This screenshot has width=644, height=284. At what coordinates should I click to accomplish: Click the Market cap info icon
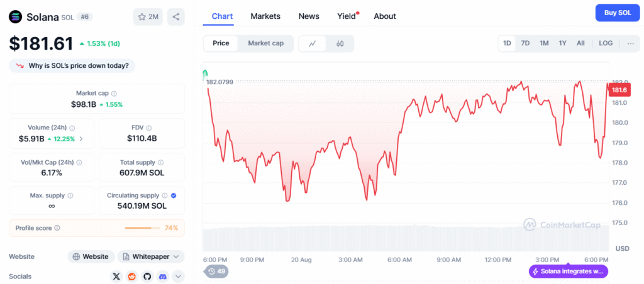[x=114, y=94]
